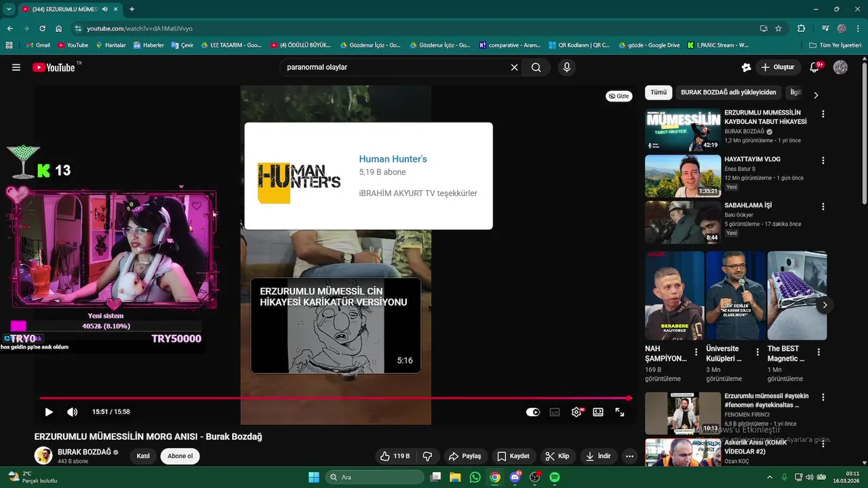This screenshot has height=488, width=868.
Task: Open Human Hunter's channel card
Action: click(368, 176)
